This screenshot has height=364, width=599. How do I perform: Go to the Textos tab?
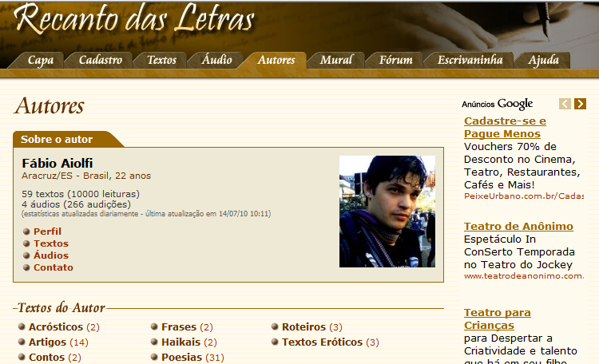coord(161,60)
